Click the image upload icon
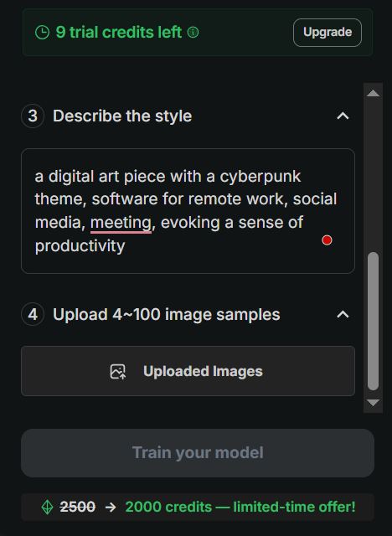This screenshot has width=392, height=536. [x=118, y=371]
